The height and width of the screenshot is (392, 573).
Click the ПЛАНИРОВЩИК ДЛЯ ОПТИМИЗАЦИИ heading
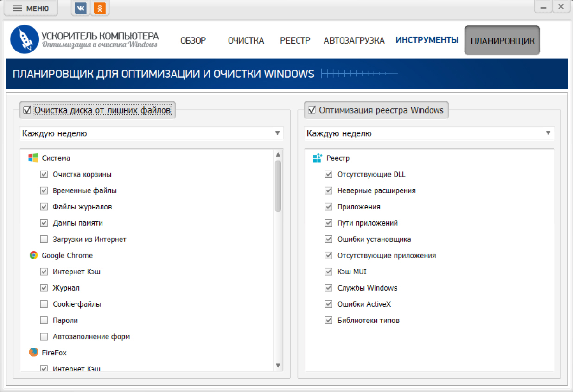[163, 74]
